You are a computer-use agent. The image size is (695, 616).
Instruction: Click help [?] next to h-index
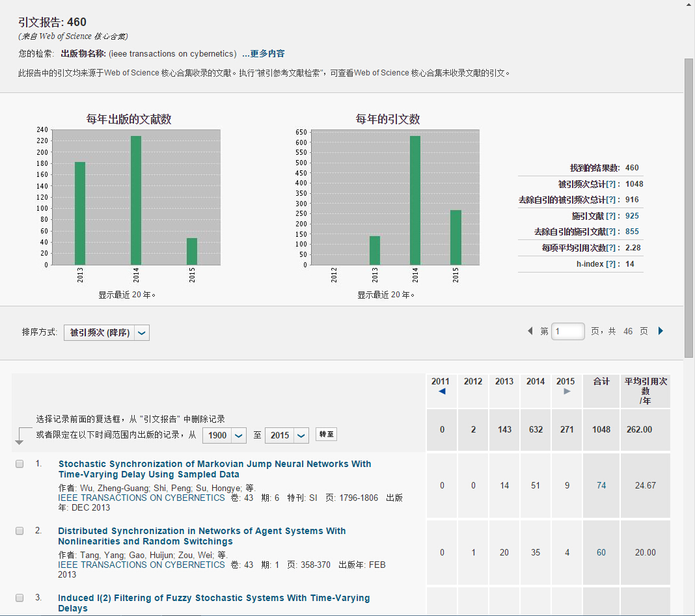(611, 263)
